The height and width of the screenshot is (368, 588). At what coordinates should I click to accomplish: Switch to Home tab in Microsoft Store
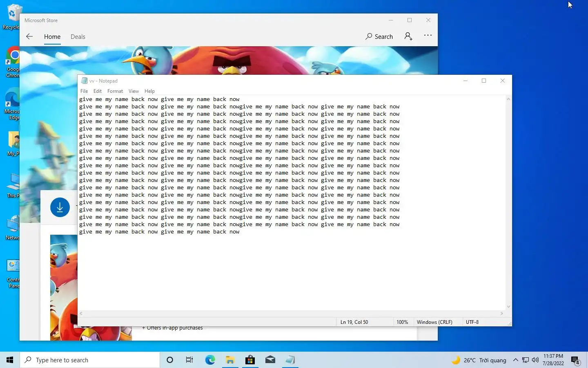[52, 37]
